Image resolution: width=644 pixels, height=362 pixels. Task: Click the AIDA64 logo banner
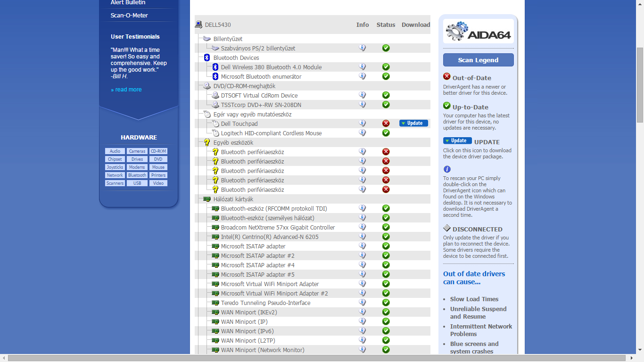click(x=479, y=31)
